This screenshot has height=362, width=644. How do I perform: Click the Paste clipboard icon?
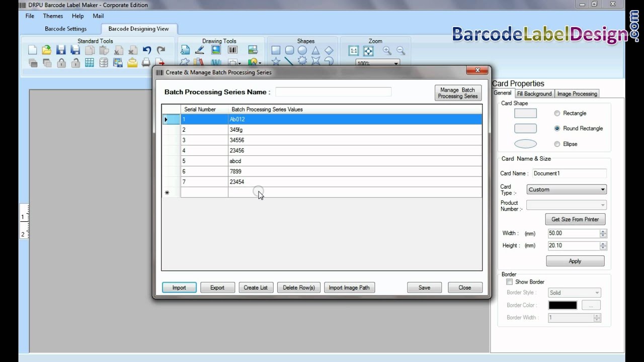[x=104, y=50]
